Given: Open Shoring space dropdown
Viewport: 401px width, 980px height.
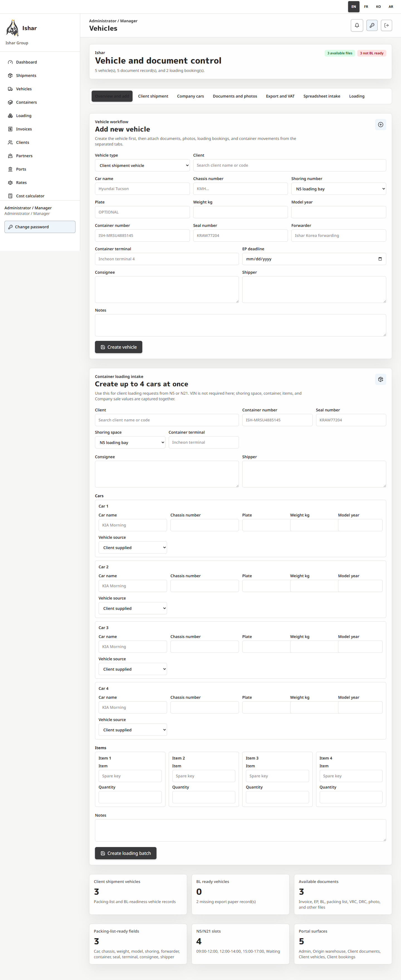Looking at the screenshot, I should [x=130, y=442].
